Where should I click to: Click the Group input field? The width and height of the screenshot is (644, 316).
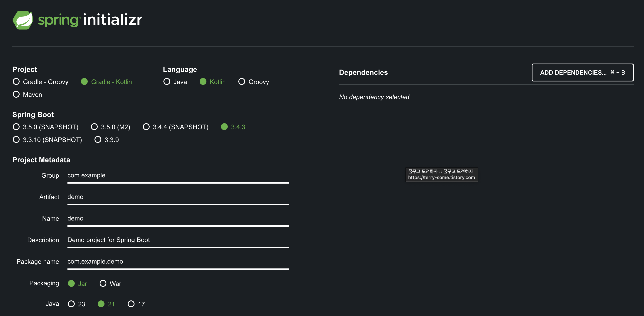point(178,175)
